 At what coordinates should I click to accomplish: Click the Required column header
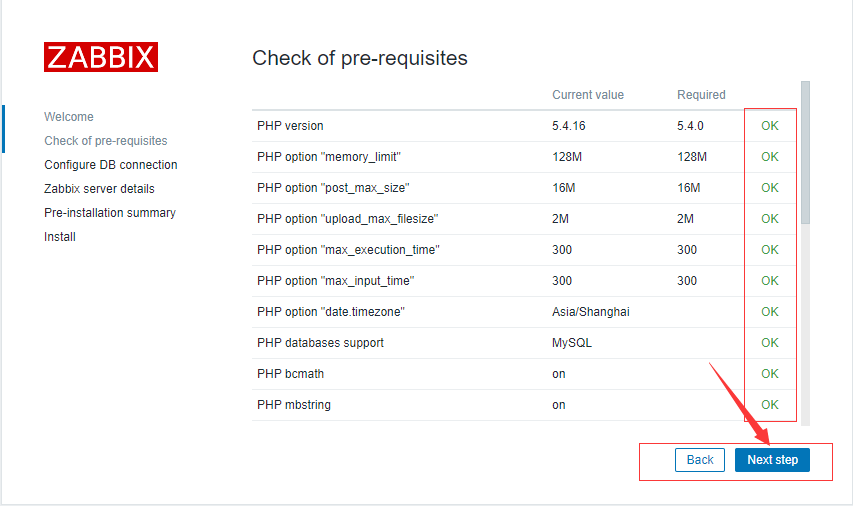click(x=701, y=95)
